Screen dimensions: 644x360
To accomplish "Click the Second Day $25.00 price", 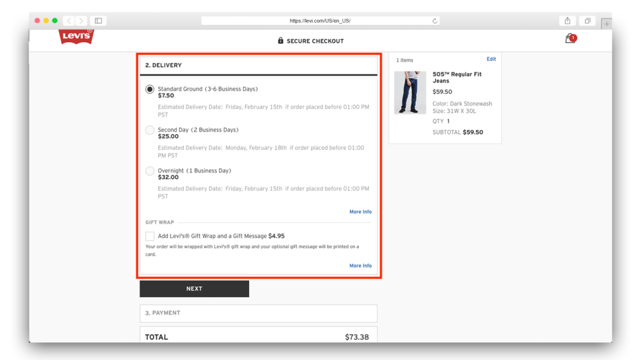I will pos(168,137).
